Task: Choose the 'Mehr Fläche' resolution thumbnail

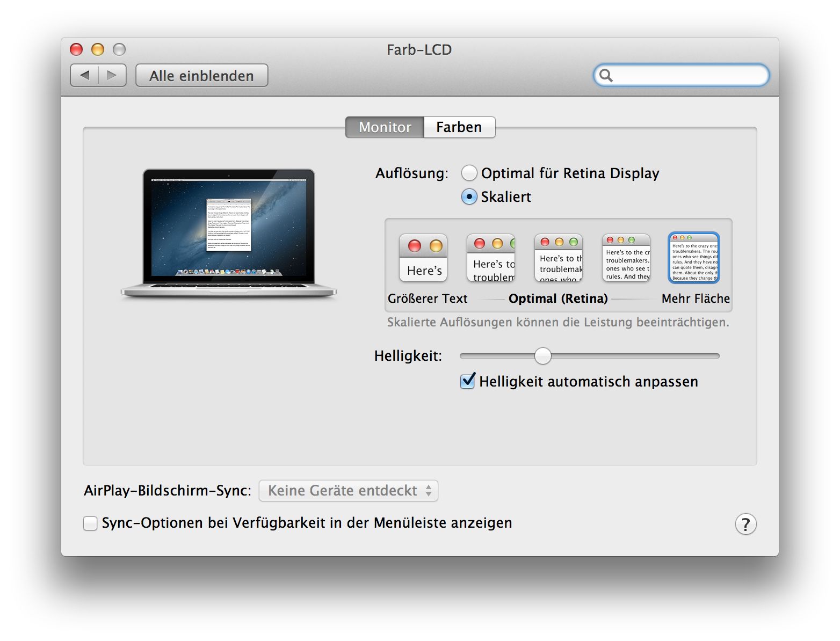Action: click(x=694, y=258)
